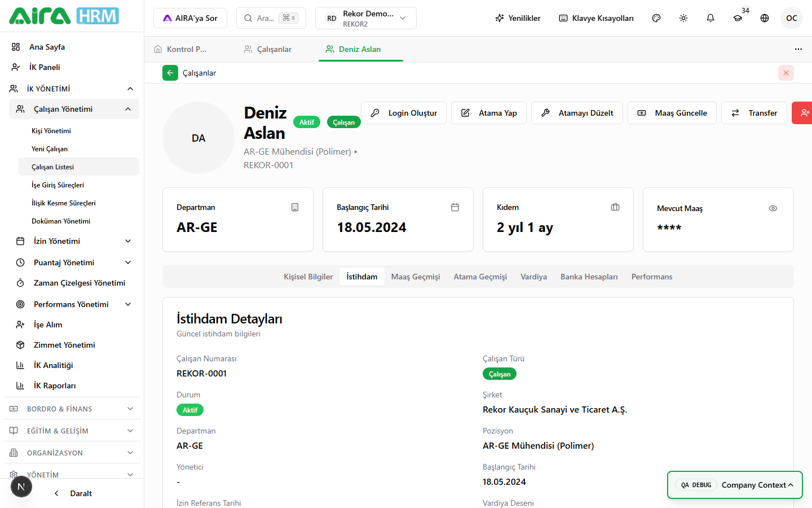Click Atama Yap button

tap(489, 113)
